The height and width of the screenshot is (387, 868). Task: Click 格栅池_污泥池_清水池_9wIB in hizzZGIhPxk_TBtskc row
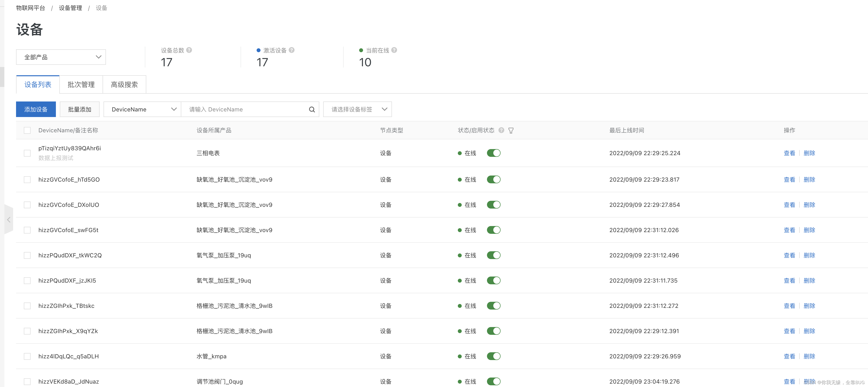tap(234, 306)
